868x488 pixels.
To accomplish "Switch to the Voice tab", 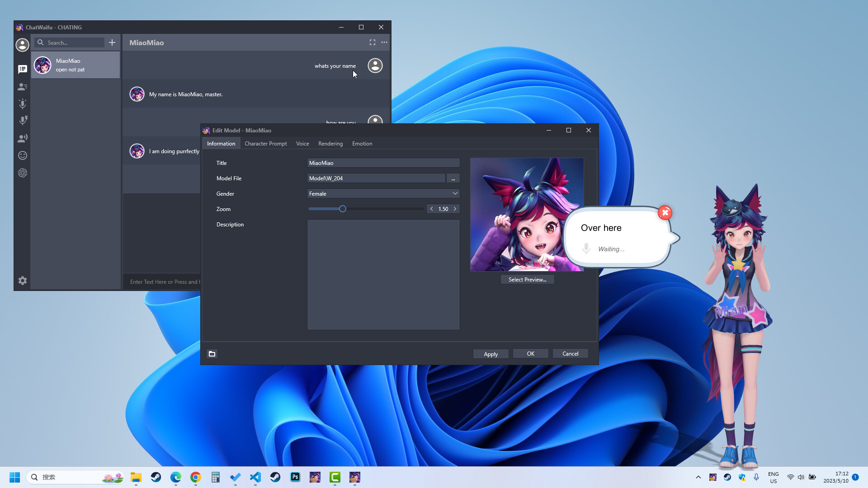I will coord(302,144).
